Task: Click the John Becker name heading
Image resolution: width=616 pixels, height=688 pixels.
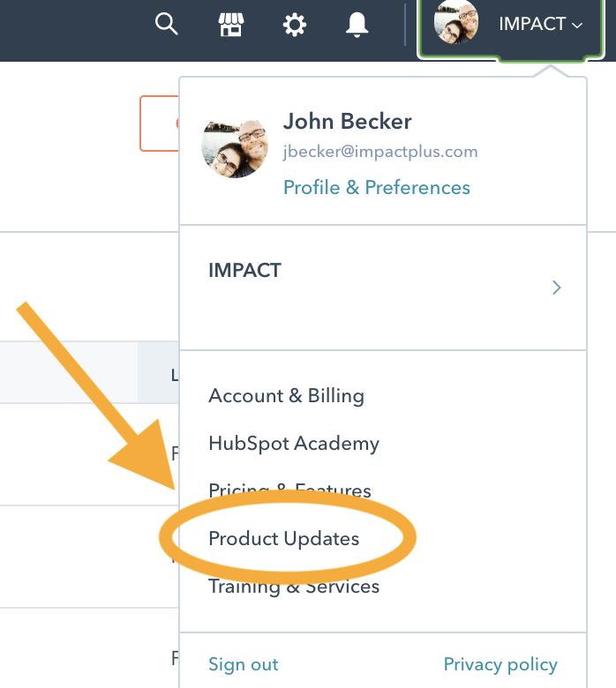Action: [x=348, y=121]
